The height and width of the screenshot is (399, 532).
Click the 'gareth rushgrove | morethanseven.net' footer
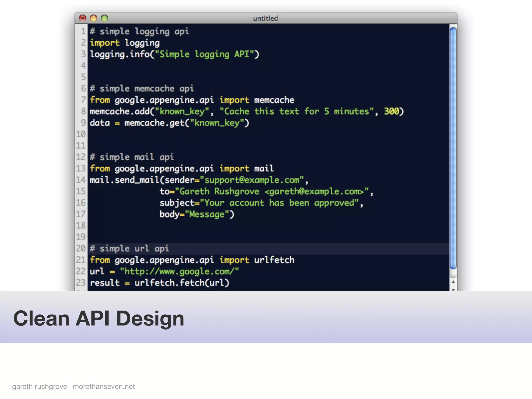click(74, 387)
